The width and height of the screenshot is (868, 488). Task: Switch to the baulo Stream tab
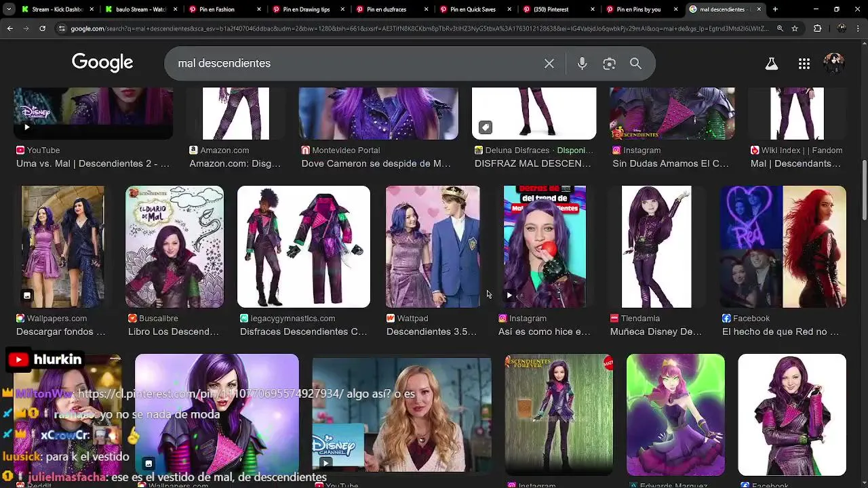140,9
